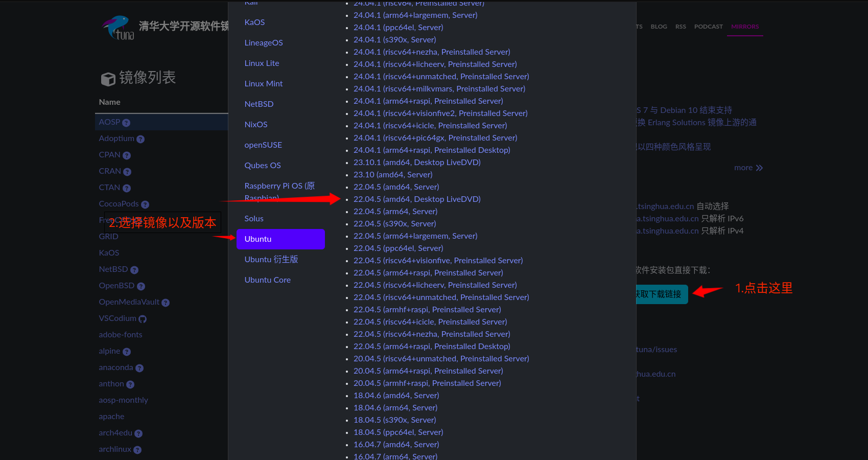Select Raspberry Pi OS in distro list
The width and height of the screenshot is (868, 460).
[280, 192]
